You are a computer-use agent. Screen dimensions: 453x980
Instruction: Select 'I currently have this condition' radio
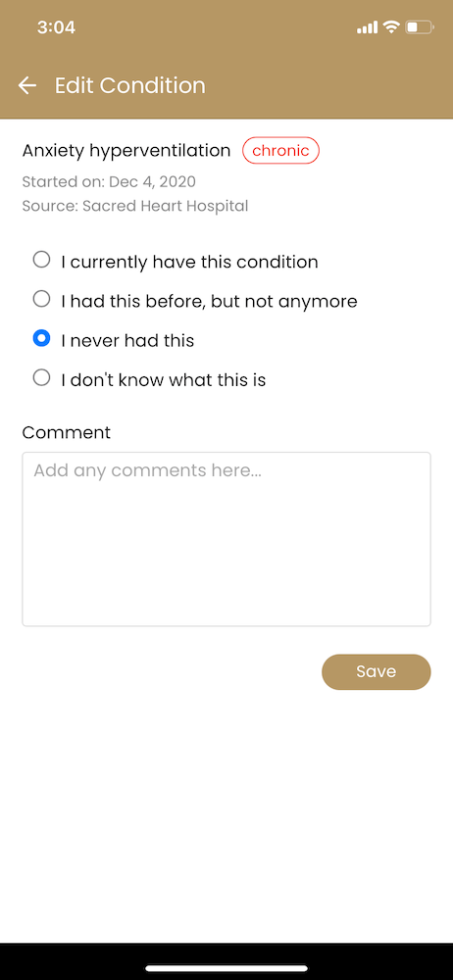[41, 260]
